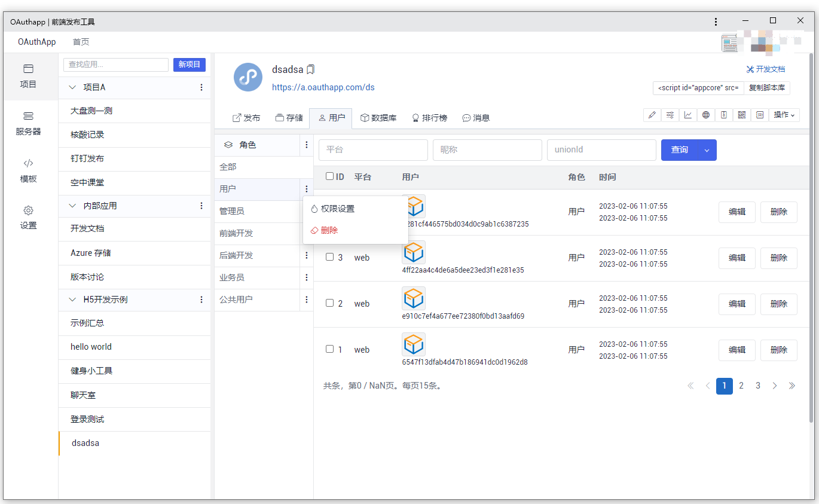Check the box for user ID 3
819x504 pixels.
329,257
